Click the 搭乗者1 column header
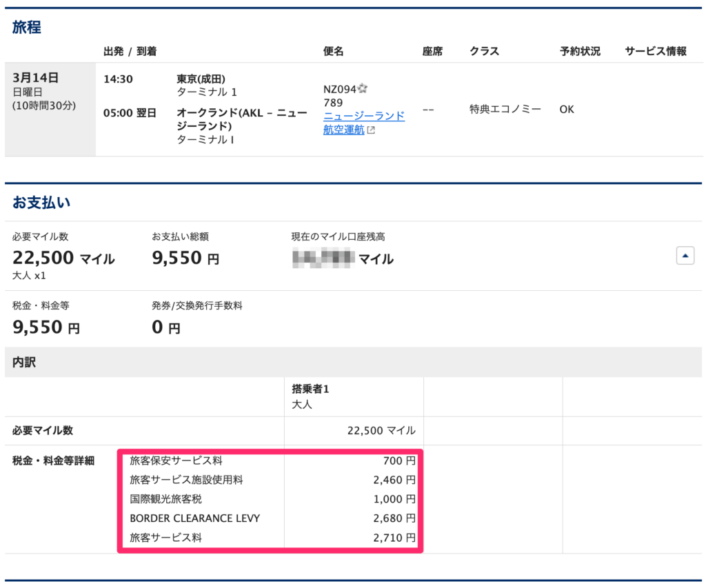 [310, 389]
